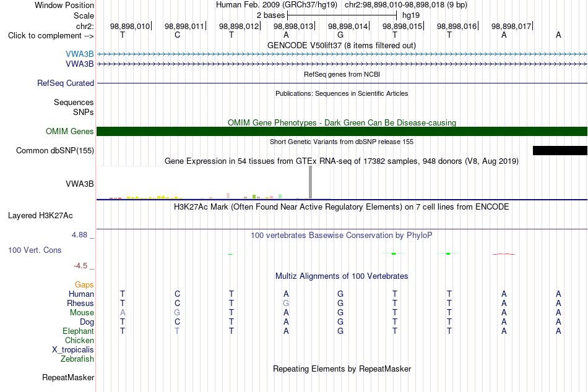The height and width of the screenshot is (392, 588).
Task: Click the Elephant species row label
Action: coord(78,331)
